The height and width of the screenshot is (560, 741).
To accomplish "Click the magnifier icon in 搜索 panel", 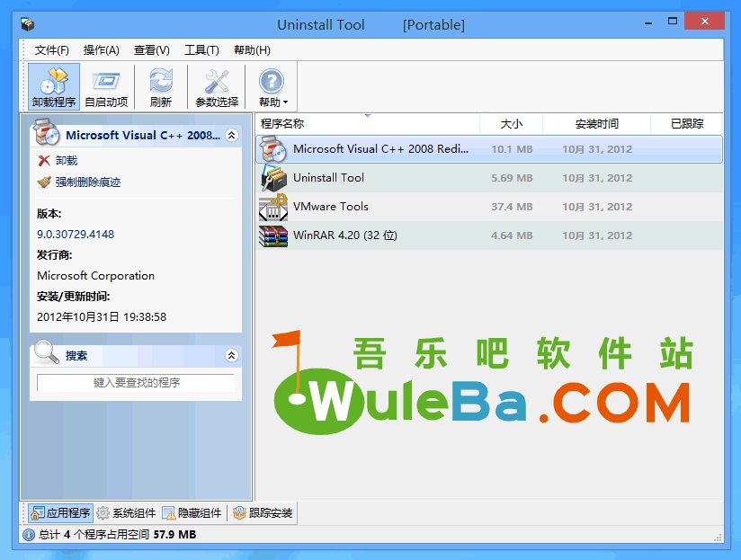I will [47, 352].
